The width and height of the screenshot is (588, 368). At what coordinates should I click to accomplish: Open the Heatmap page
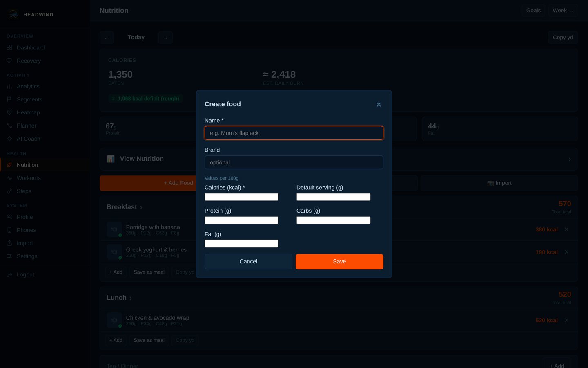pyautogui.click(x=45, y=113)
